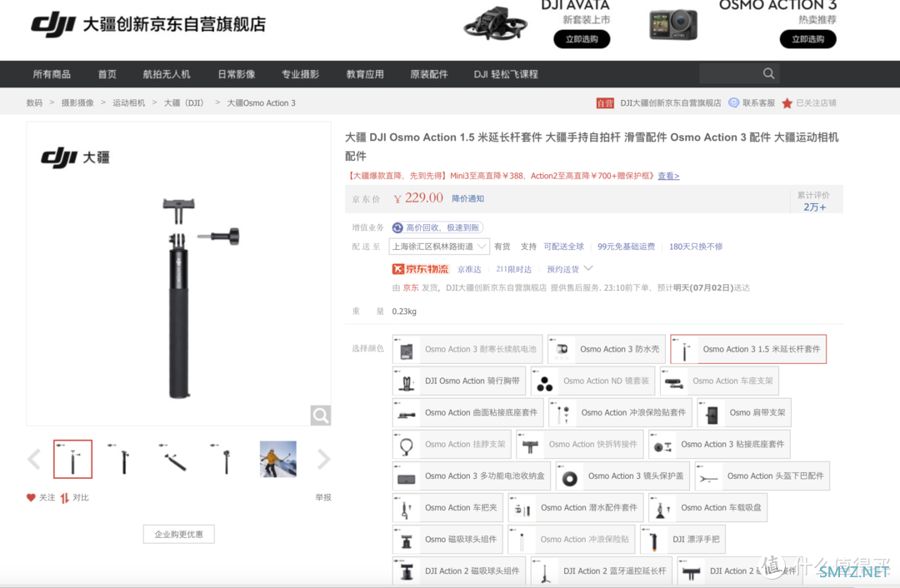The width and height of the screenshot is (900, 588).
Task: Select the first product thumbnail
Action: point(72,459)
